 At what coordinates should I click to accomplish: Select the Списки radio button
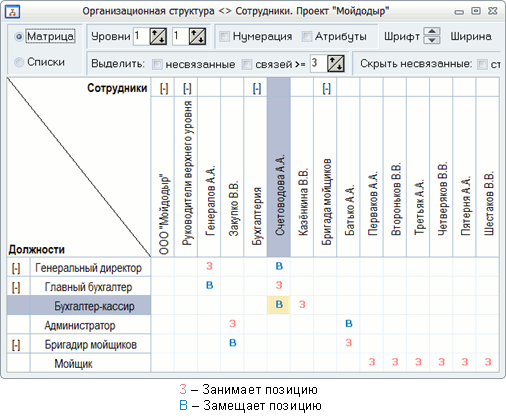pos(19,62)
